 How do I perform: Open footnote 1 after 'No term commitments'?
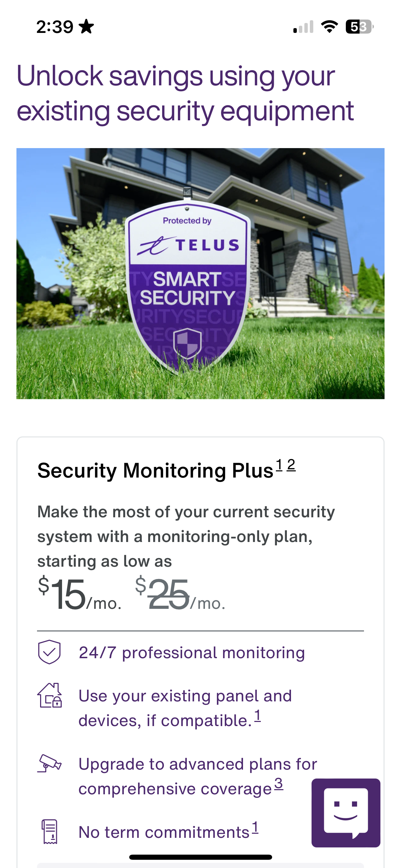(255, 828)
